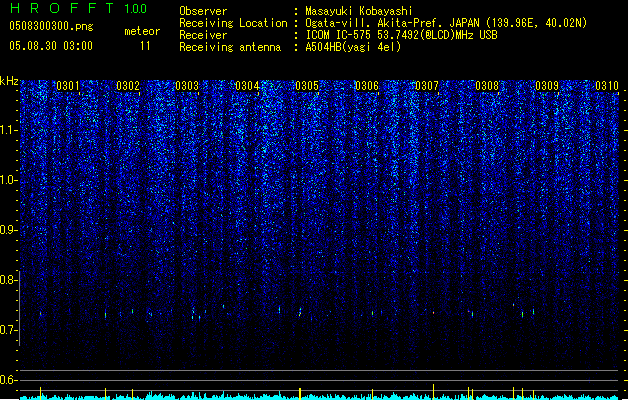Click the HROFFT 1.0.0 title text
The height and width of the screenshot is (400, 629).
(78, 8)
